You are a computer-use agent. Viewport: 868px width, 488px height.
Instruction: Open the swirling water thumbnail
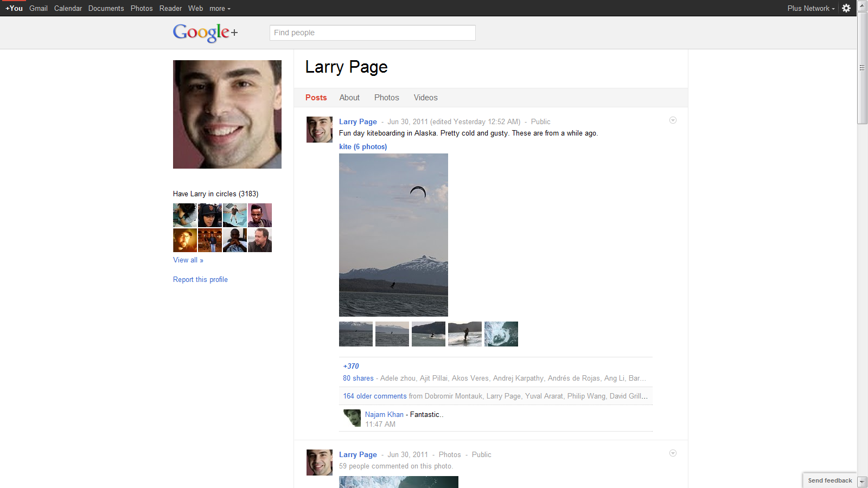pos(501,334)
